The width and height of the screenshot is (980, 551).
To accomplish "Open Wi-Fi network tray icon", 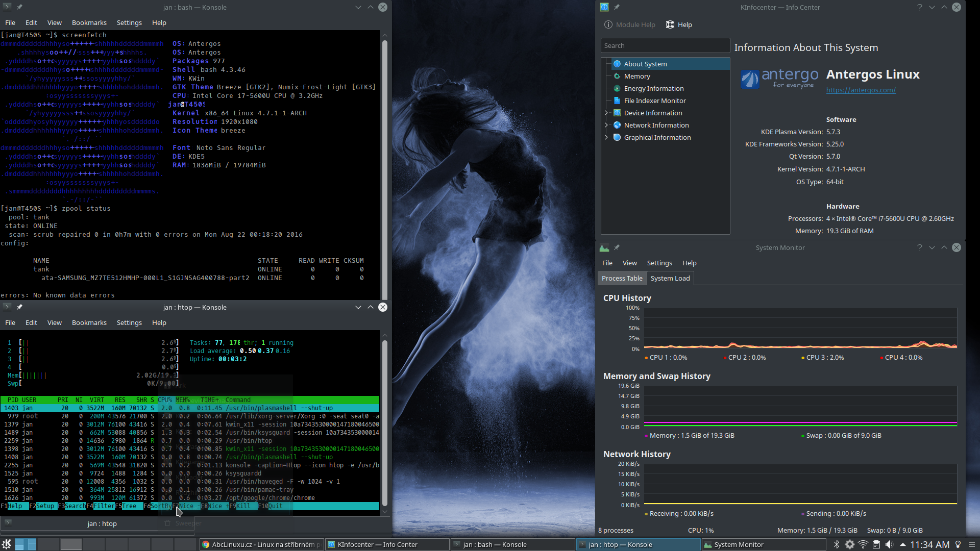I will pos(863,544).
